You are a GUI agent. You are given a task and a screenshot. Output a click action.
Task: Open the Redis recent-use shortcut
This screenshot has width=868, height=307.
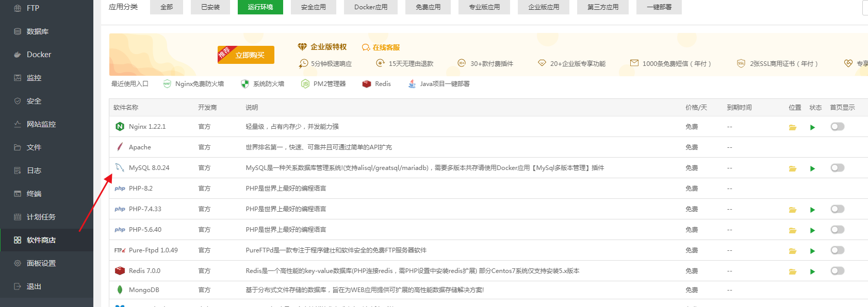pos(376,84)
